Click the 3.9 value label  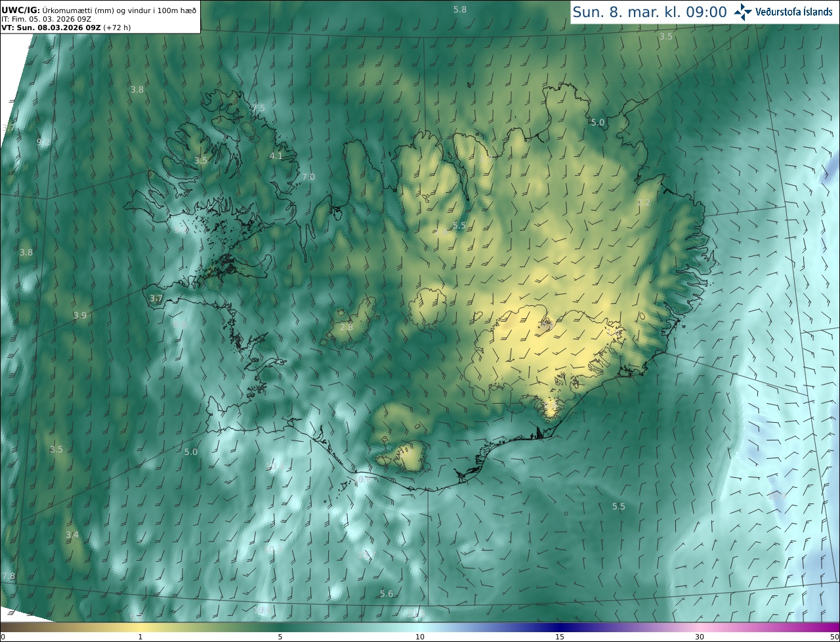[x=79, y=315]
